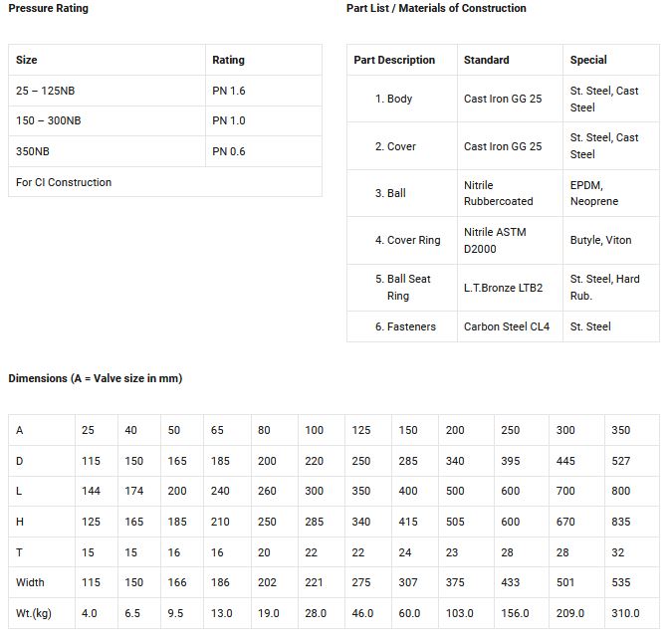Image resolution: width=668 pixels, height=644 pixels.
Task: Click the For CI Construction note
Action: 64,182
